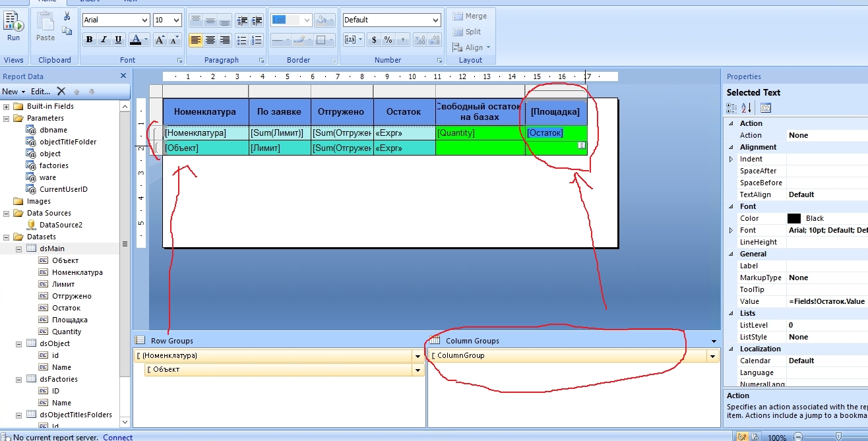Click the Copy icon in Clipboard
This screenshot has width=868, height=441.
tap(67, 30)
